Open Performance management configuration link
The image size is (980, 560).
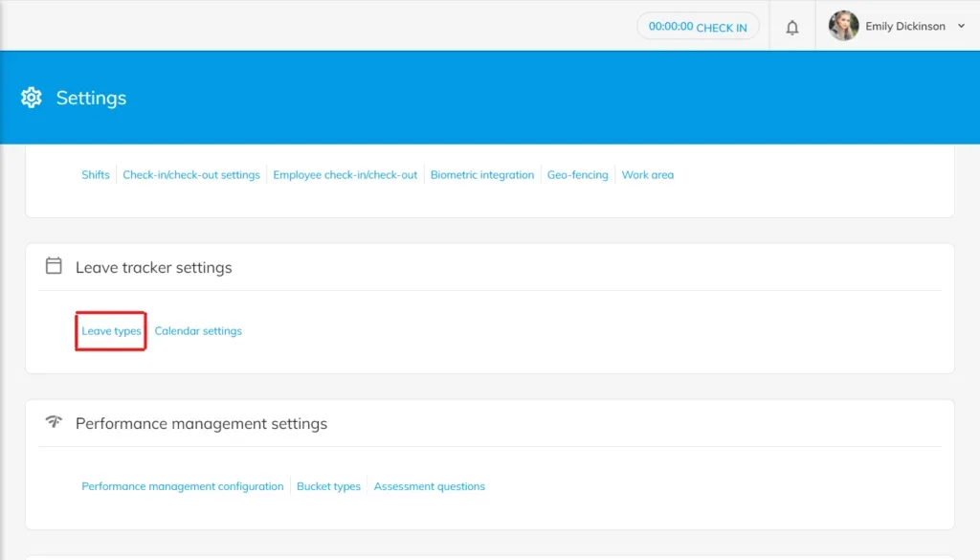coord(183,486)
